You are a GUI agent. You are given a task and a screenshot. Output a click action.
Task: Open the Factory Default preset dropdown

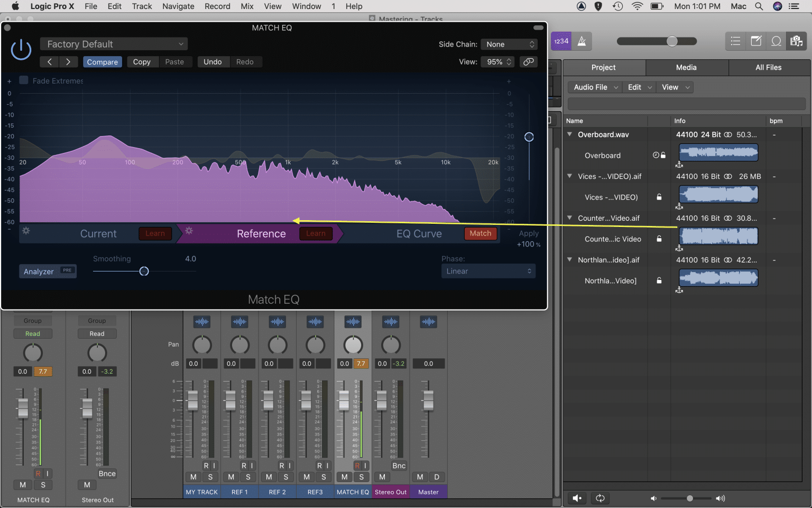[113, 44]
